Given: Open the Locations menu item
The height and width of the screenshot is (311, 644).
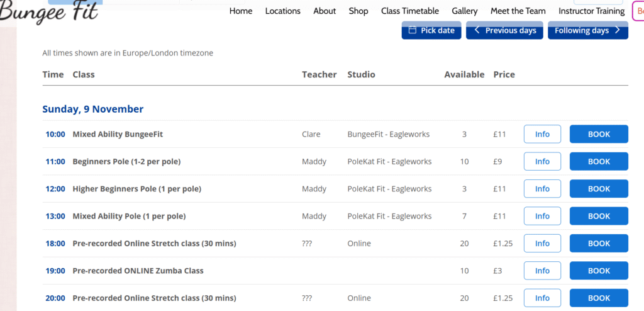Looking at the screenshot, I should 282,11.
